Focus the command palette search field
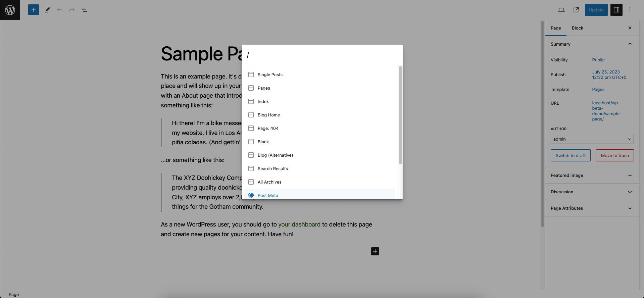This screenshot has height=298, width=644. (x=322, y=55)
